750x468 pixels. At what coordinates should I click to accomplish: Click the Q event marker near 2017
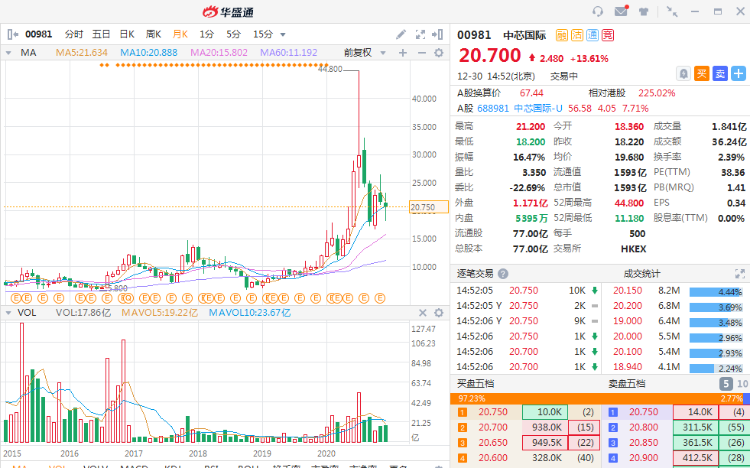(x=127, y=299)
